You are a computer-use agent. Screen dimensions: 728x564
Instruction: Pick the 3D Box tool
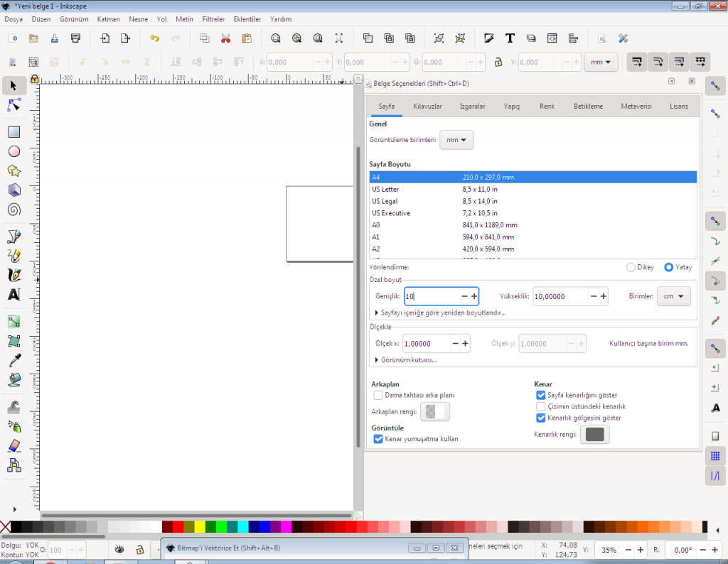click(x=14, y=190)
